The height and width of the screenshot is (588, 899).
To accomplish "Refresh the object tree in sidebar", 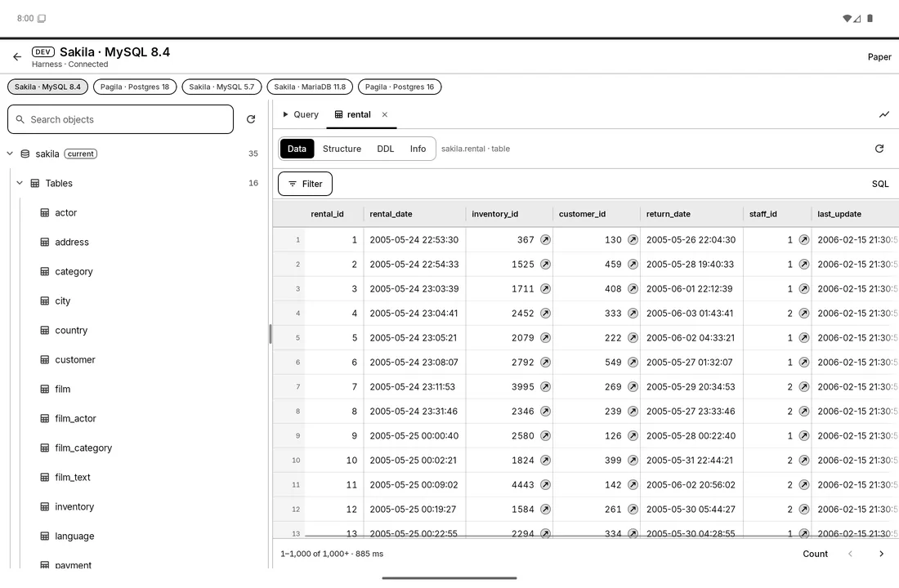I will pyautogui.click(x=251, y=119).
